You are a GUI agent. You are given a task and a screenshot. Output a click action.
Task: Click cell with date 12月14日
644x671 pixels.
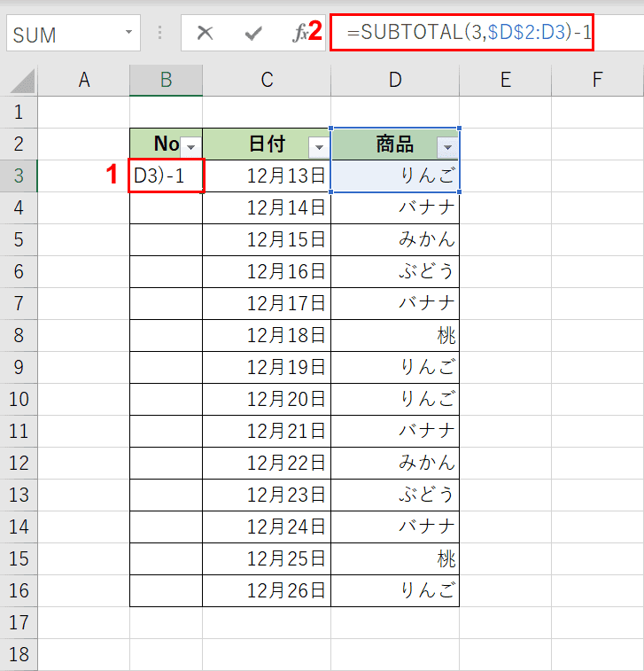tap(267, 208)
